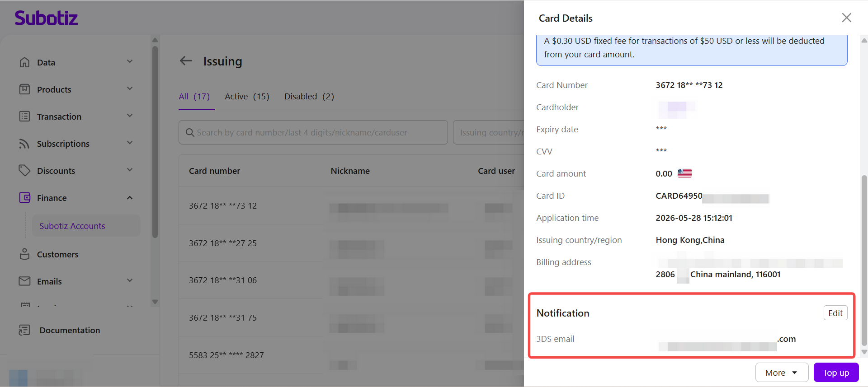Click the Top up button

(x=836, y=373)
